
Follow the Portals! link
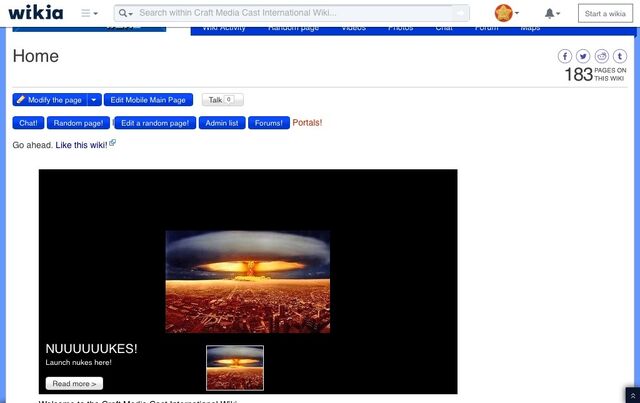[x=307, y=123]
